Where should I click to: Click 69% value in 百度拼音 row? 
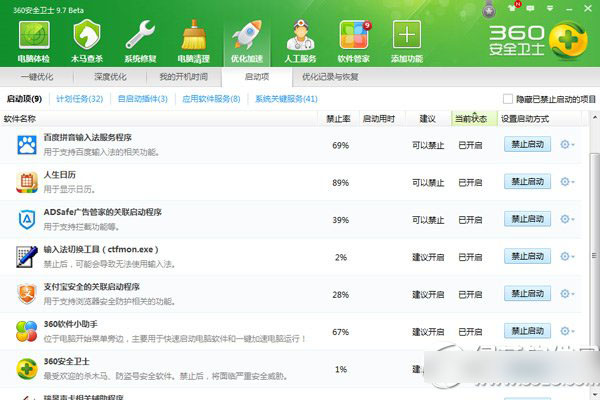click(x=341, y=145)
